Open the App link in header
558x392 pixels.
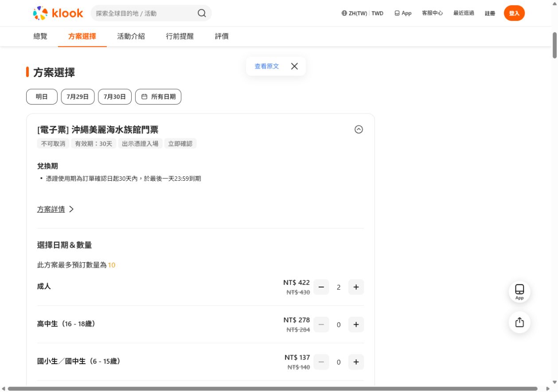403,13
